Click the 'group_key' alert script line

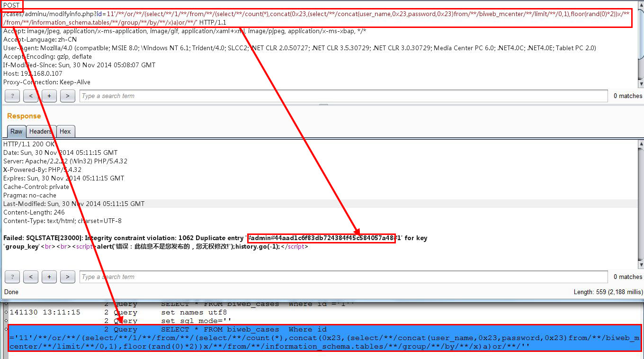(x=156, y=247)
